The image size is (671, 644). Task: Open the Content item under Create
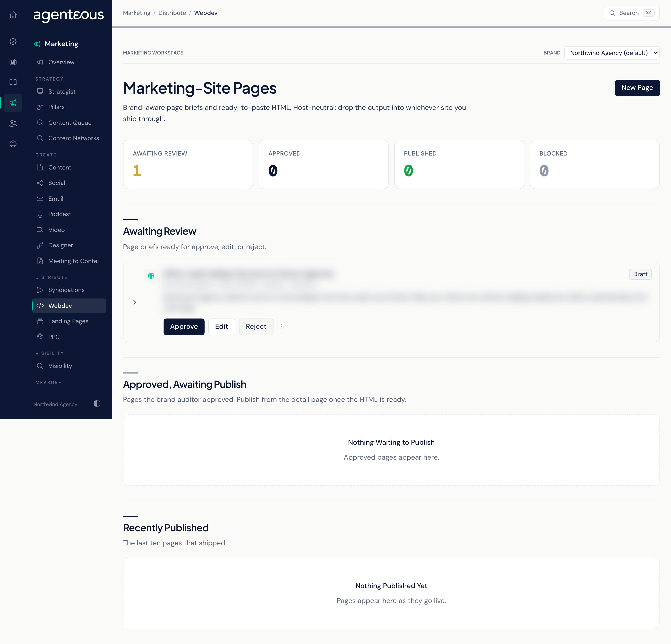click(x=69, y=167)
